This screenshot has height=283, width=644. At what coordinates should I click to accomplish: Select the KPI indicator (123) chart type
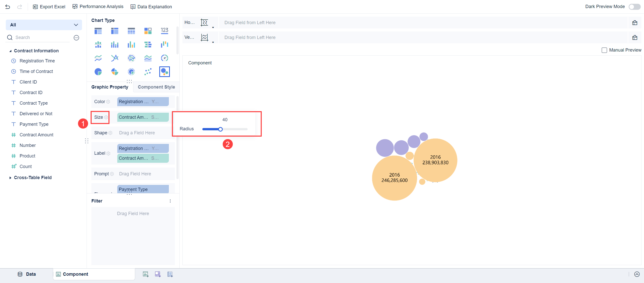pos(164,31)
